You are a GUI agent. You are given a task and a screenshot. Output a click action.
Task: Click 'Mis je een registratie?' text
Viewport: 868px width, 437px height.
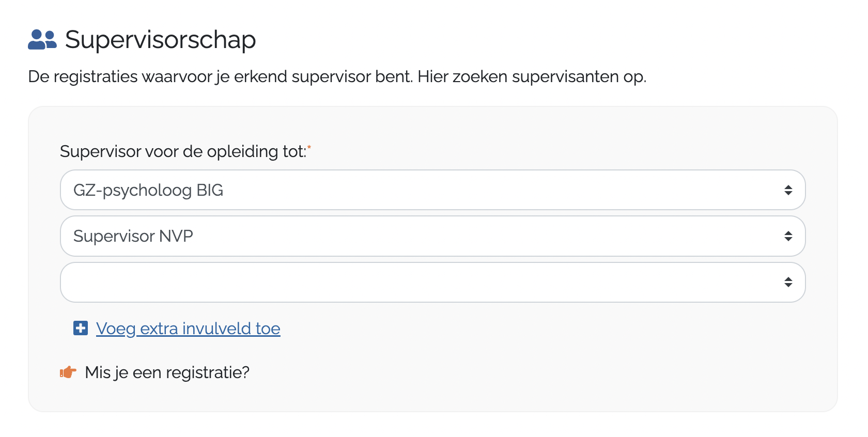(167, 372)
